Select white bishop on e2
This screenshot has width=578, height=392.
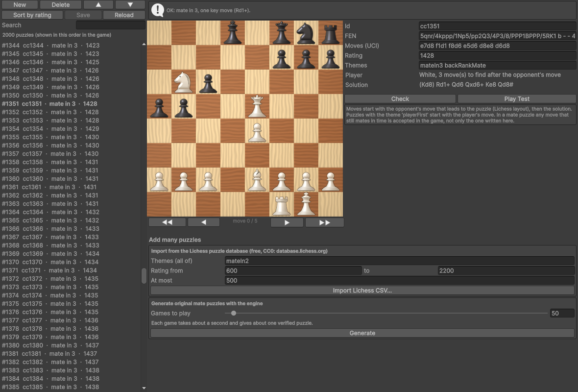click(257, 180)
